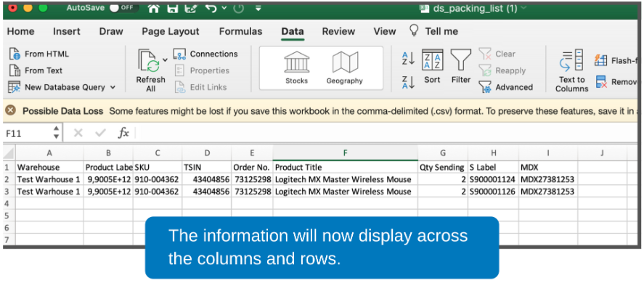The width and height of the screenshot is (644, 283).
Task: Click the Product Title header cell
Action: coord(346,168)
